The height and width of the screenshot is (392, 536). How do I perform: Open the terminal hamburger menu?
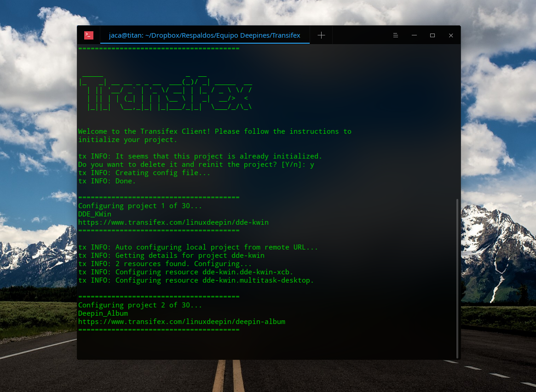point(396,35)
